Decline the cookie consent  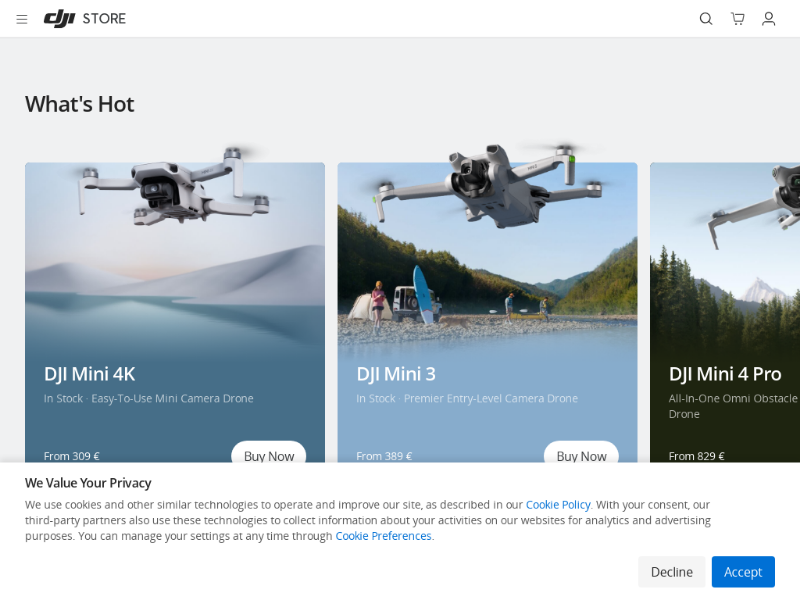(x=671, y=572)
